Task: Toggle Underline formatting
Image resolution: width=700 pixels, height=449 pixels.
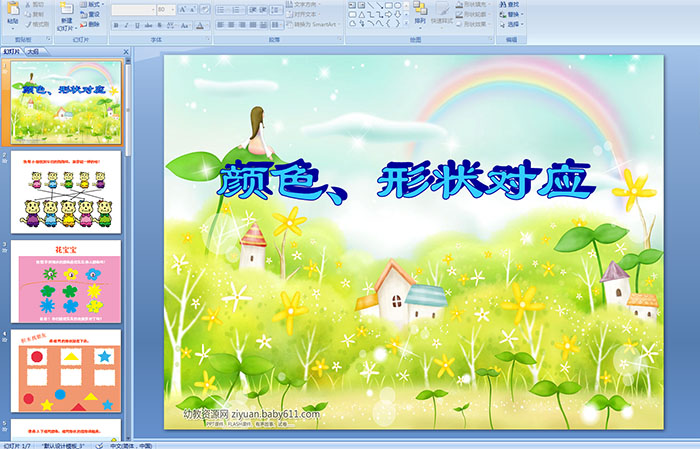Action: [x=137, y=25]
